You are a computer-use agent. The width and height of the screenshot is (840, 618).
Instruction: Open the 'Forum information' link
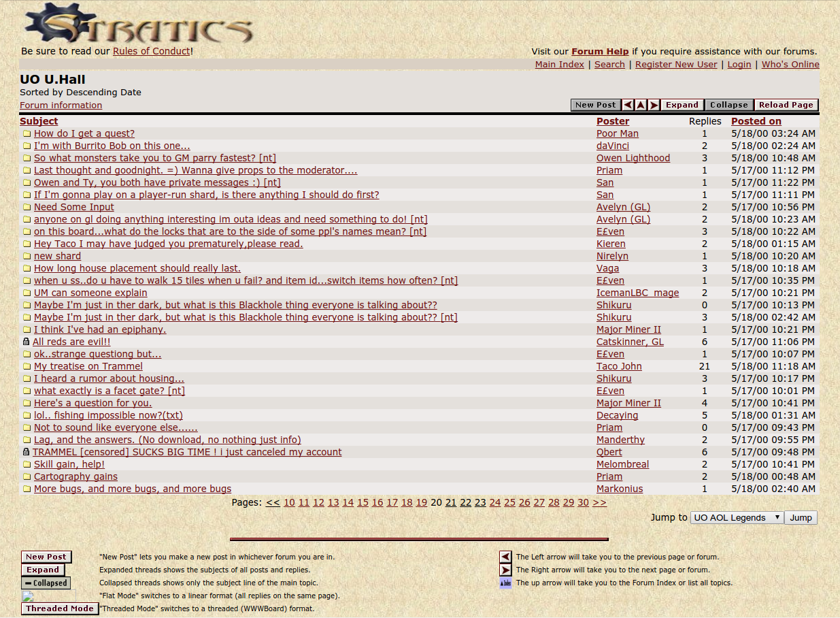pyautogui.click(x=61, y=105)
